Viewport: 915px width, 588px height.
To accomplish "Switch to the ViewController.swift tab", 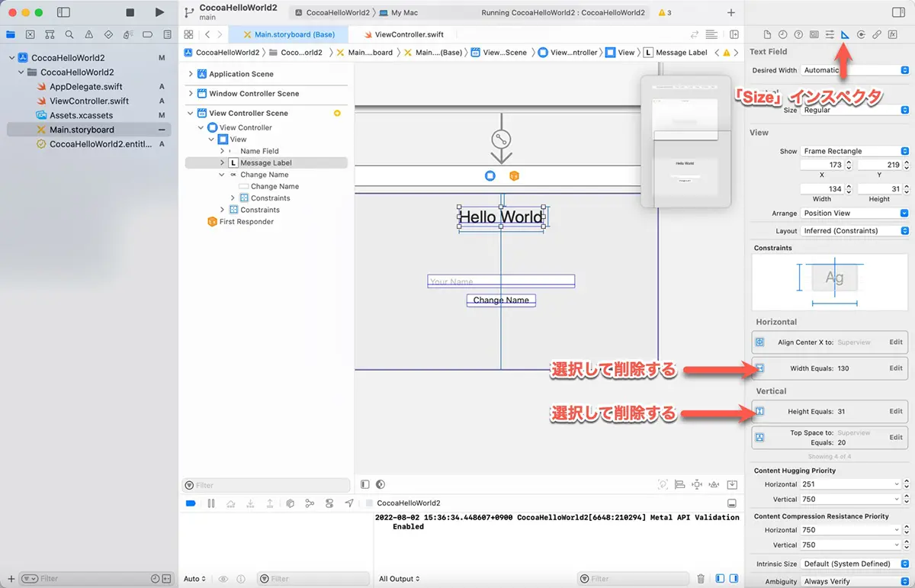I will (403, 34).
